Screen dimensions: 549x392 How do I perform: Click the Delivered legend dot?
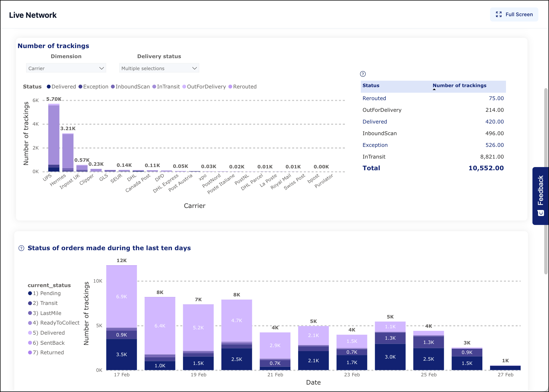coord(48,87)
